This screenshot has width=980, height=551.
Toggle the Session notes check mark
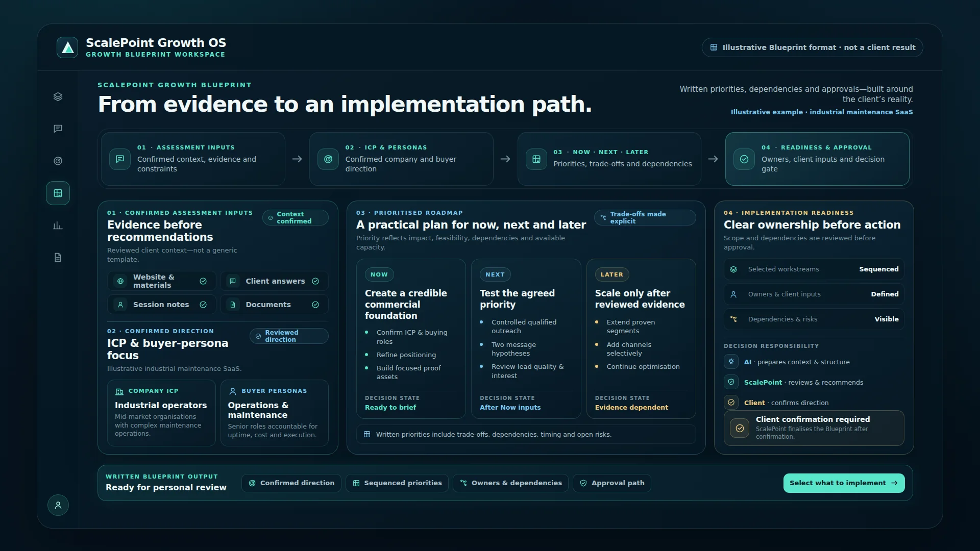click(203, 305)
